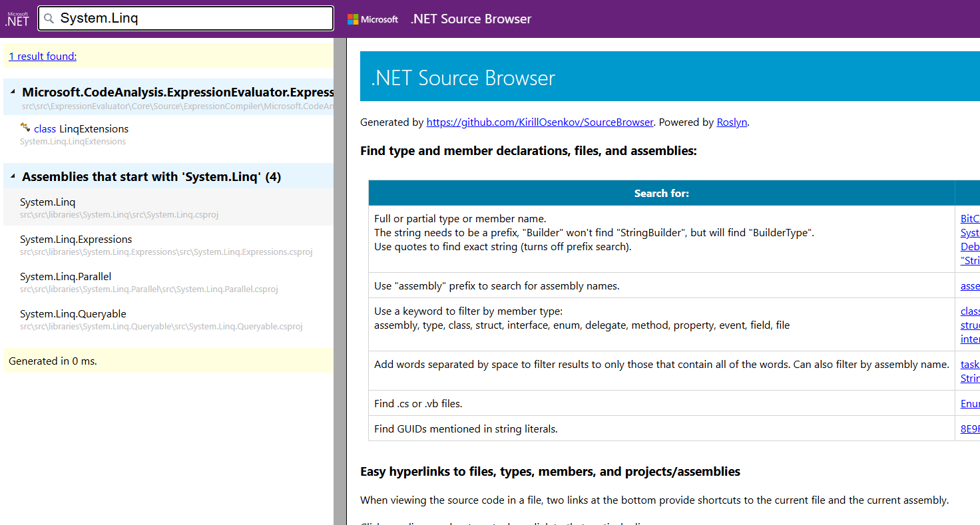Screen dimensions: 980x525
Task: Collapse the Microsoft.CodeAnalysis.ExpressionEvaluator group
Action: point(13,92)
